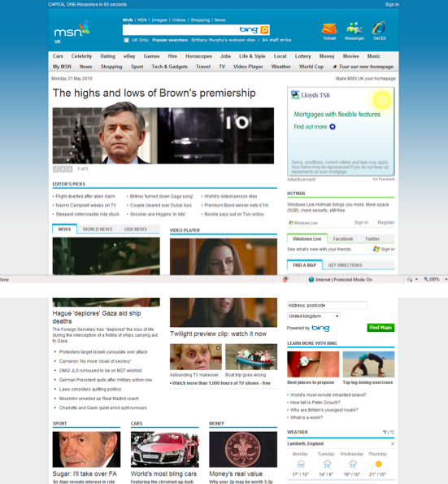The image size is (448, 484).
Task: Open the Money's real value coin image
Action: 243,449
